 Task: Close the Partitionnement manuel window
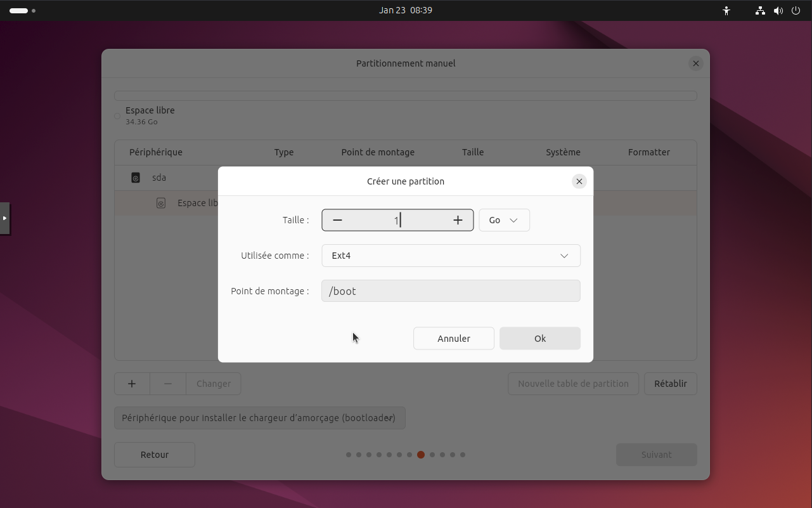(x=696, y=63)
